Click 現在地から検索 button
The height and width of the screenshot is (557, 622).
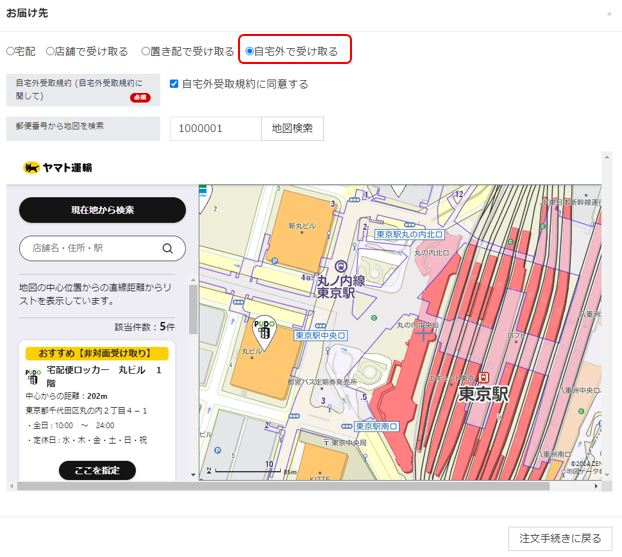tap(102, 210)
